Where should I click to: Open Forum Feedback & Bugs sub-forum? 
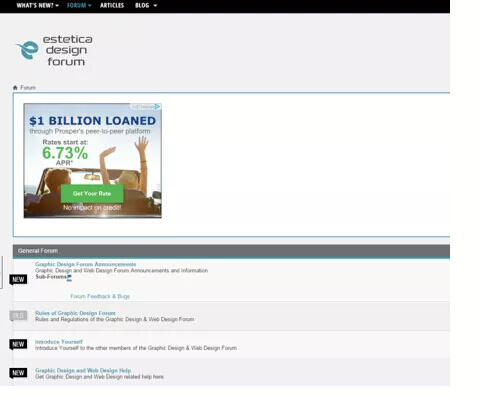tap(100, 296)
